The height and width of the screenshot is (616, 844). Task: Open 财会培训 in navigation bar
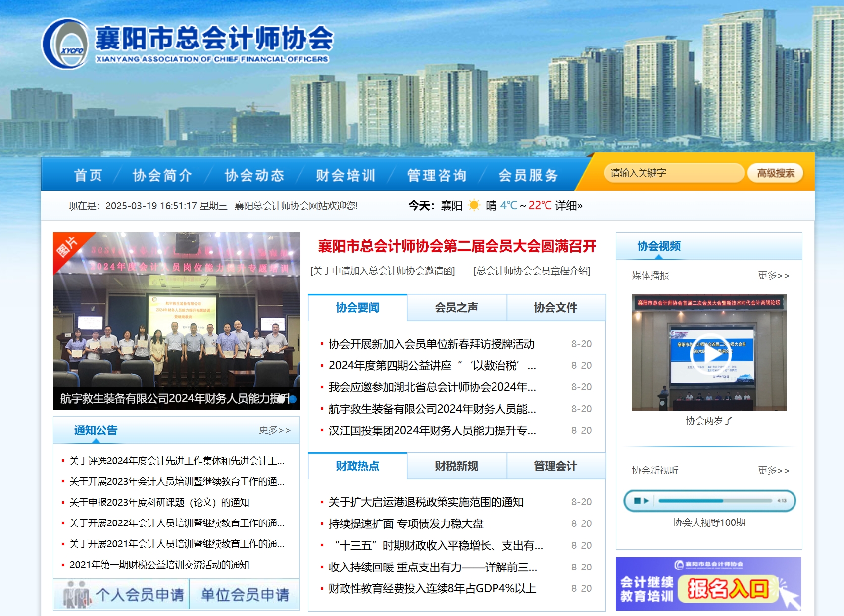pyautogui.click(x=346, y=175)
